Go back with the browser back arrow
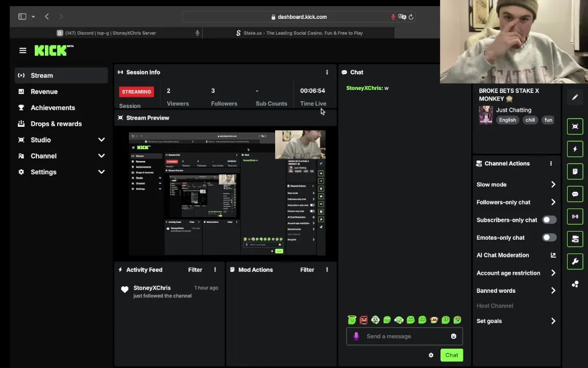The height and width of the screenshot is (368, 588). [47, 16]
